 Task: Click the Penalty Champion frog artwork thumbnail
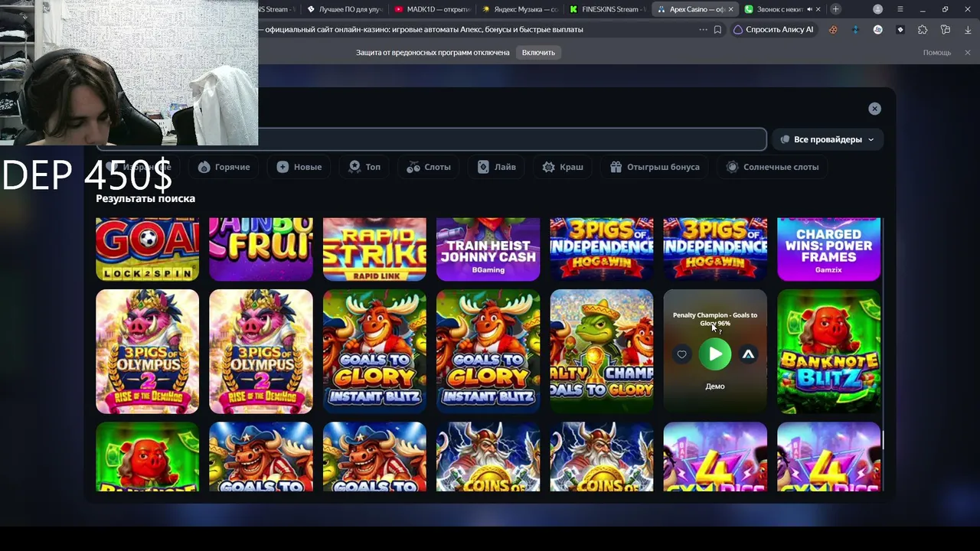pos(602,351)
